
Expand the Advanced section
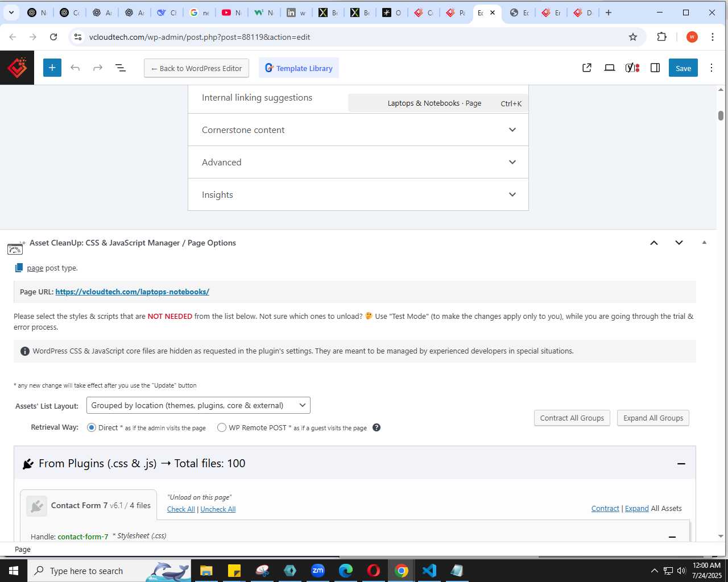358,162
